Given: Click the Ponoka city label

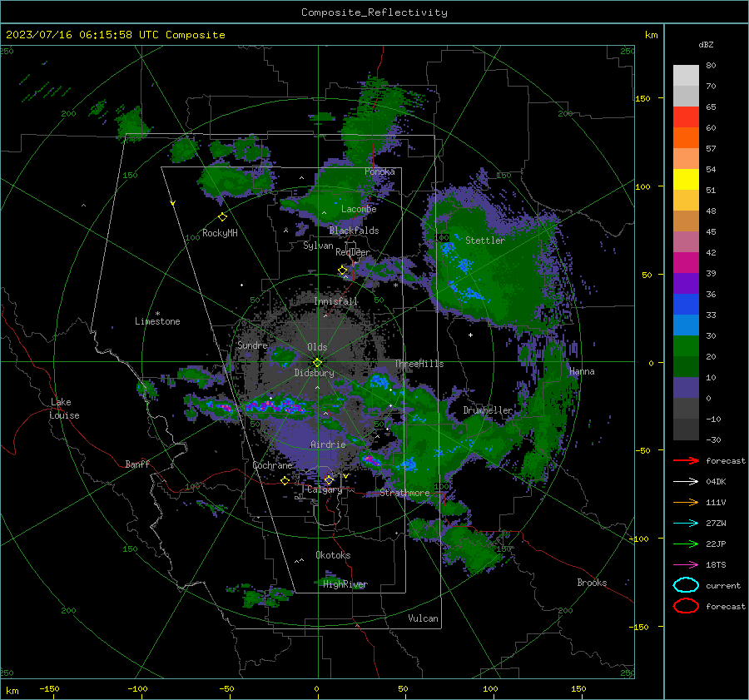Looking at the screenshot, I should 379,171.
